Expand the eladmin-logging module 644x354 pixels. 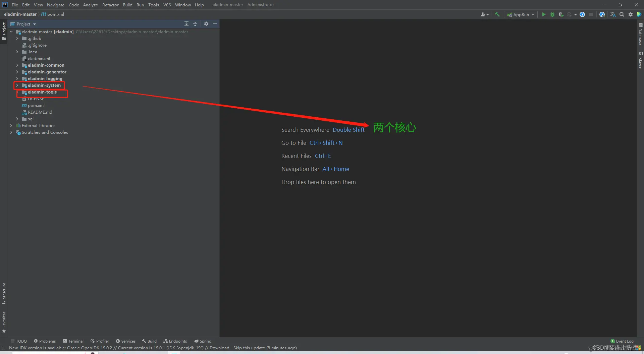17,78
